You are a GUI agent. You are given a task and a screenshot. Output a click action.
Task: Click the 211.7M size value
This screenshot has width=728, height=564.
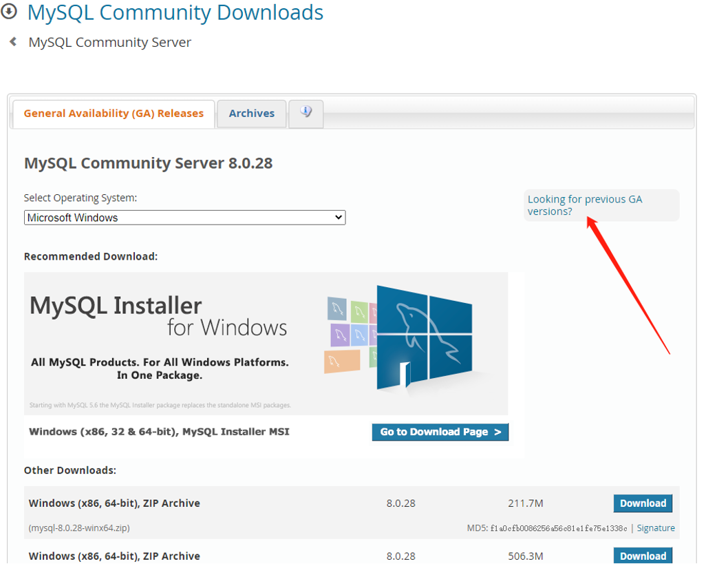526,503
